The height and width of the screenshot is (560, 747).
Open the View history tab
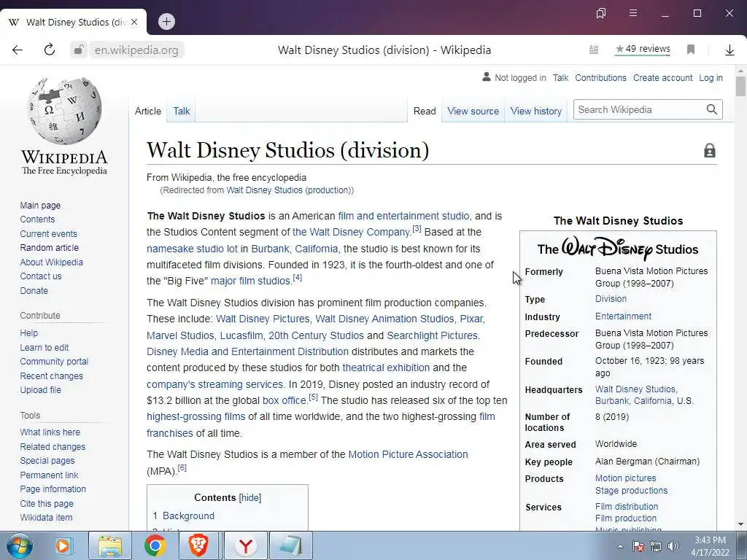point(536,111)
